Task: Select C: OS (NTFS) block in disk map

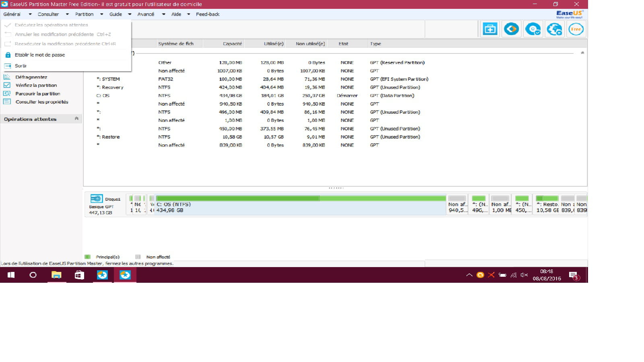Action: (301, 204)
